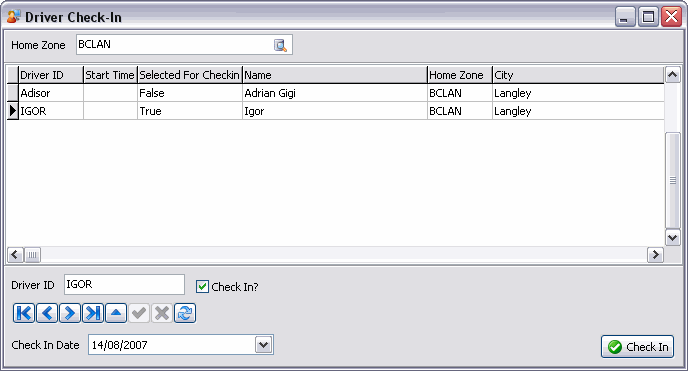Go to first record navigator button

24,313
